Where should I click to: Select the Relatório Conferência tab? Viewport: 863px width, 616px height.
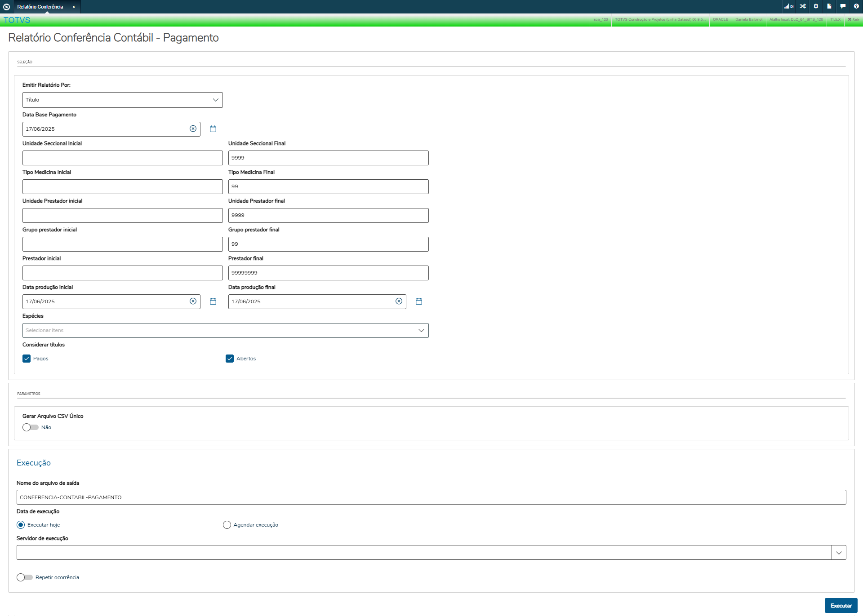(x=40, y=7)
